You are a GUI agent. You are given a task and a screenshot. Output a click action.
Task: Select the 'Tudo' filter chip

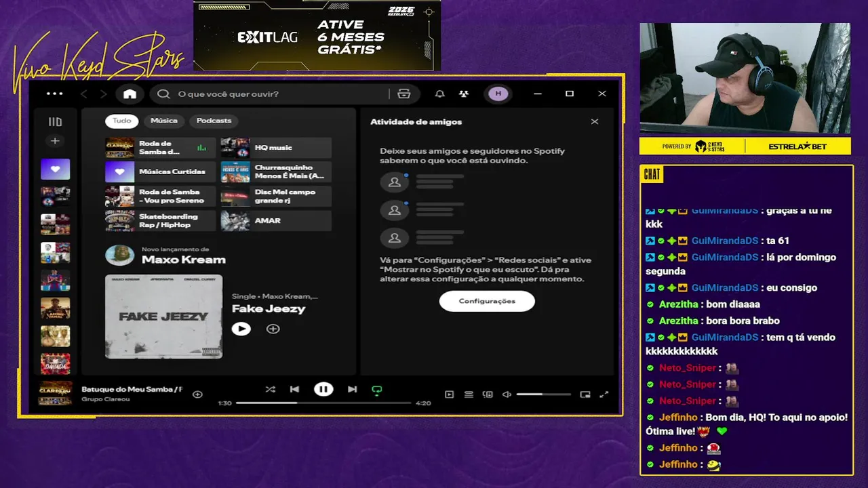pyautogui.click(x=121, y=121)
